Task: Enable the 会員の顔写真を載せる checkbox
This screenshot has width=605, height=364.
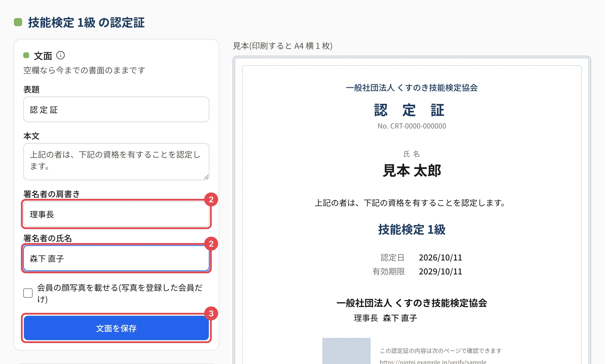Action: (28, 293)
